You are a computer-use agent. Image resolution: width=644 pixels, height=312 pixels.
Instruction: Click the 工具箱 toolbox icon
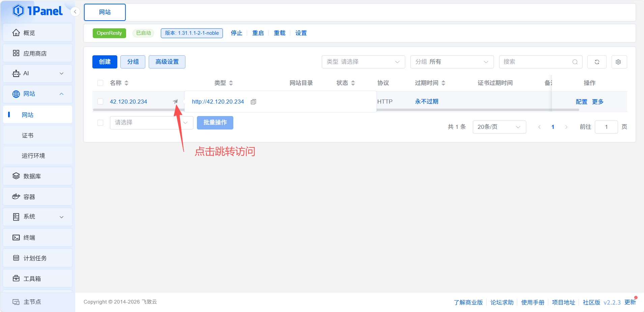(16, 278)
